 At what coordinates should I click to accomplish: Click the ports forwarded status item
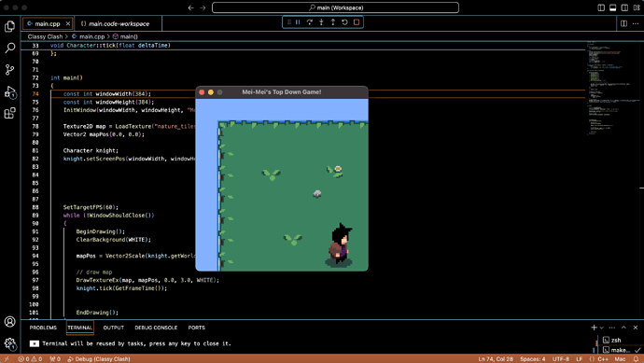55,359
